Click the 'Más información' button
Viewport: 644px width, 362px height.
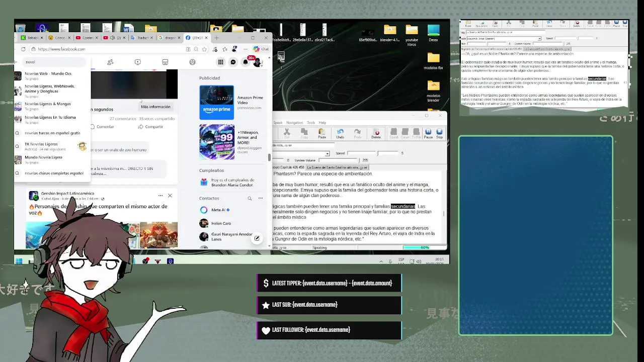[155, 107]
